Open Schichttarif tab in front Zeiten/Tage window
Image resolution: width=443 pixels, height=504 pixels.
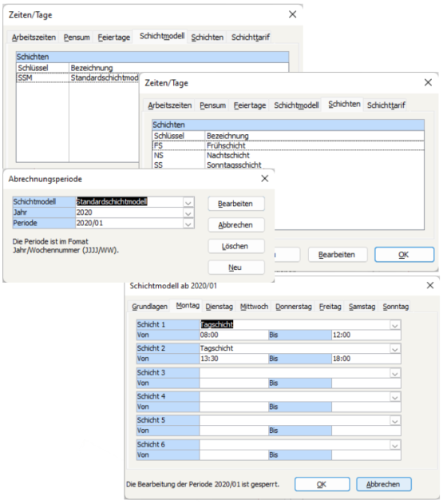[386, 105]
